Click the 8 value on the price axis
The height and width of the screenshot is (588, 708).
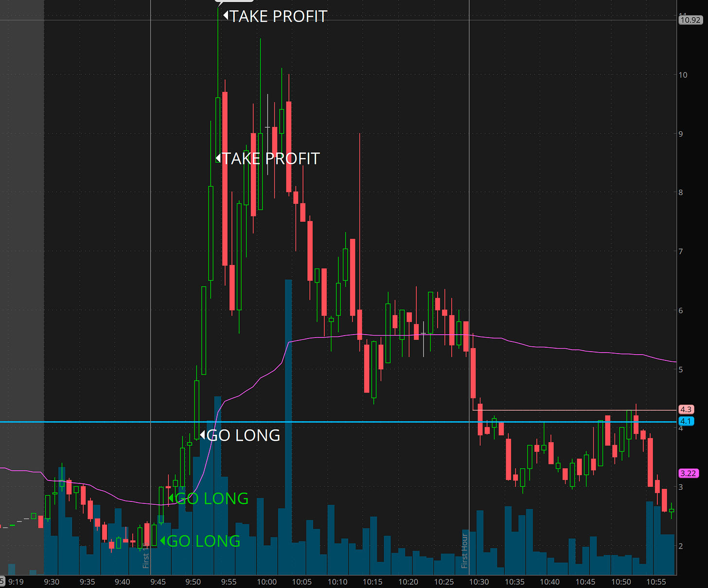tap(681, 193)
